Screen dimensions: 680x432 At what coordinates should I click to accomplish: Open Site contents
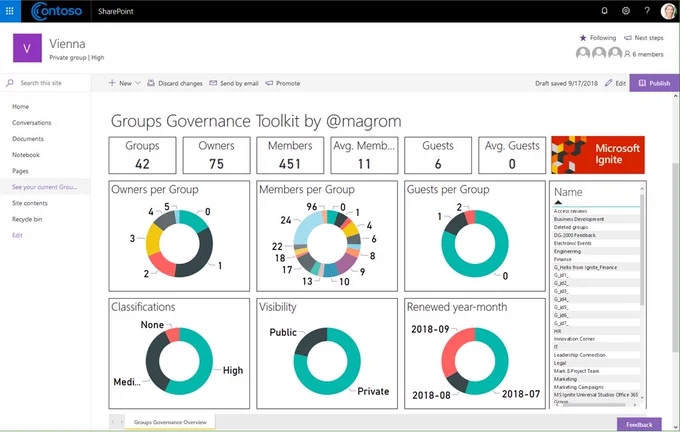[29, 203]
